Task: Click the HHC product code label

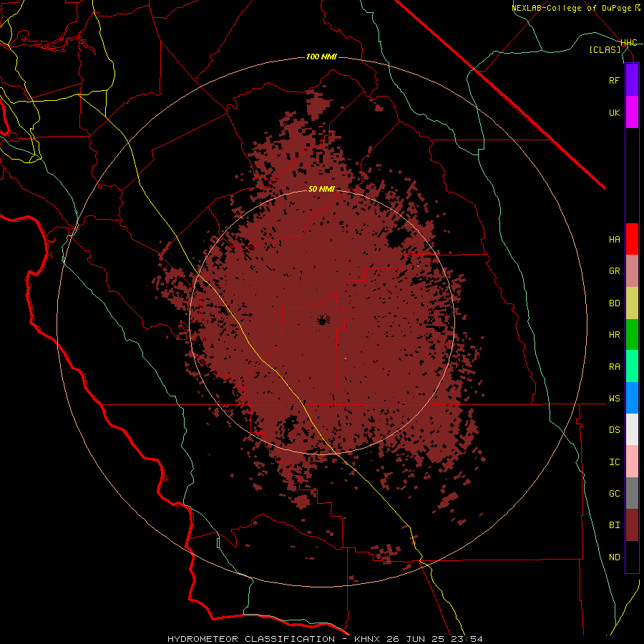Action: click(628, 43)
